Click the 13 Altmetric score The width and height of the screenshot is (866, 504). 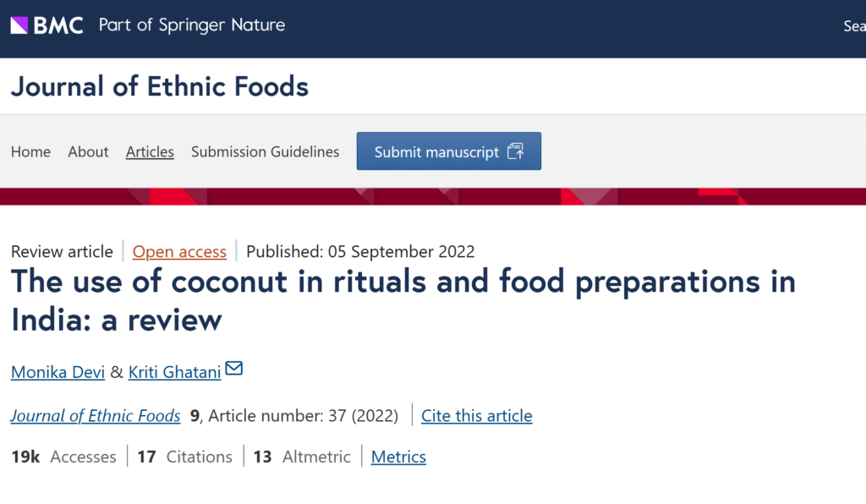click(301, 457)
